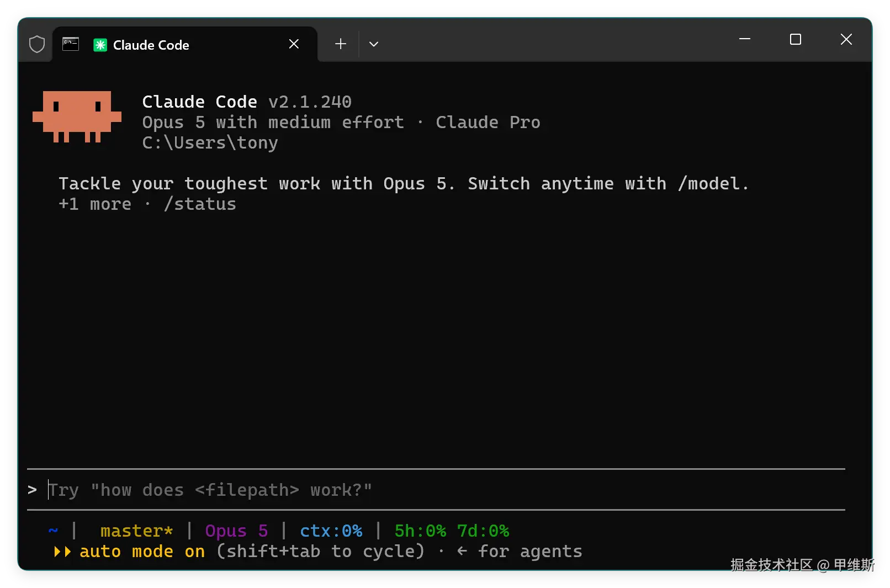The image size is (890, 588).
Task: Click the auto mode on text
Action: 142,552
